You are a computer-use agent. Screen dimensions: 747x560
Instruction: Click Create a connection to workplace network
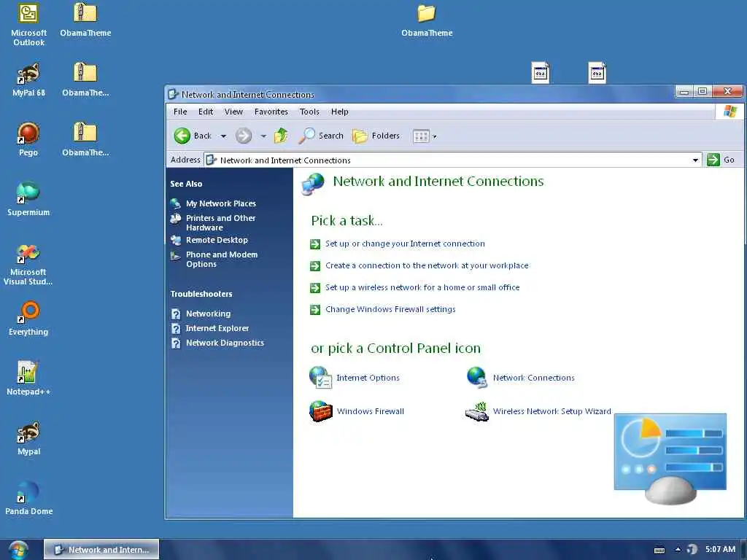pyautogui.click(x=427, y=265)
